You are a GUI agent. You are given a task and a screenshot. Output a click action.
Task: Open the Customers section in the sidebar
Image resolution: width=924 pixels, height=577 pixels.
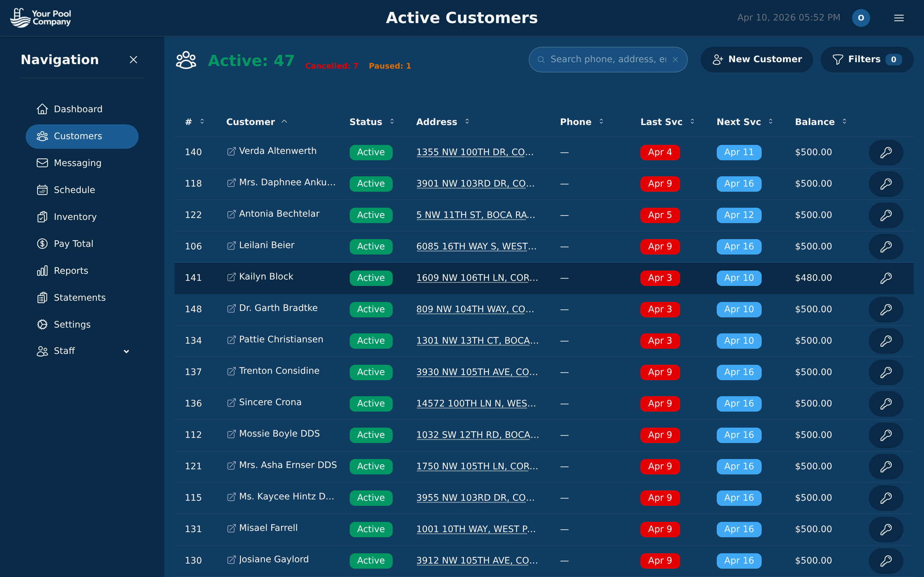click(78, 136)
